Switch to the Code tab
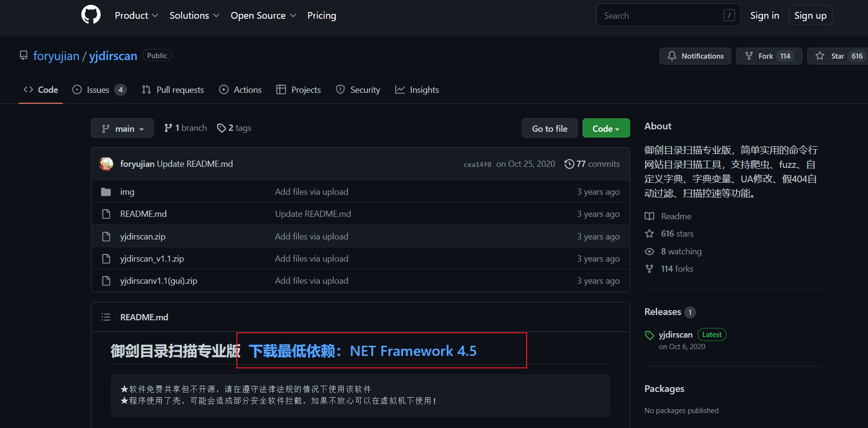 click(41, 89)
